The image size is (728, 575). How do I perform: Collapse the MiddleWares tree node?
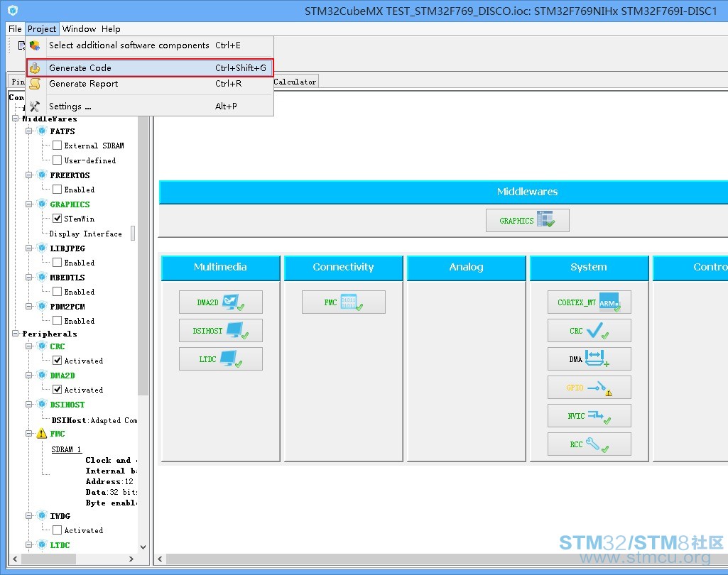point(16,119)
